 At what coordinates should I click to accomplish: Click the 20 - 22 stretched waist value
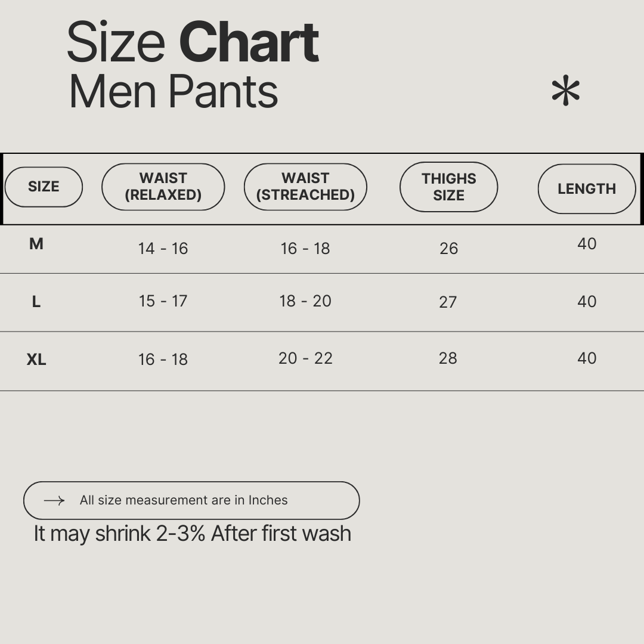point(305,358)
